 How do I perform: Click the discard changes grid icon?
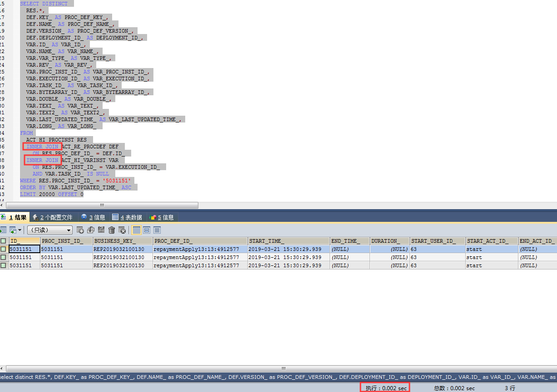[x=123, y=230]
